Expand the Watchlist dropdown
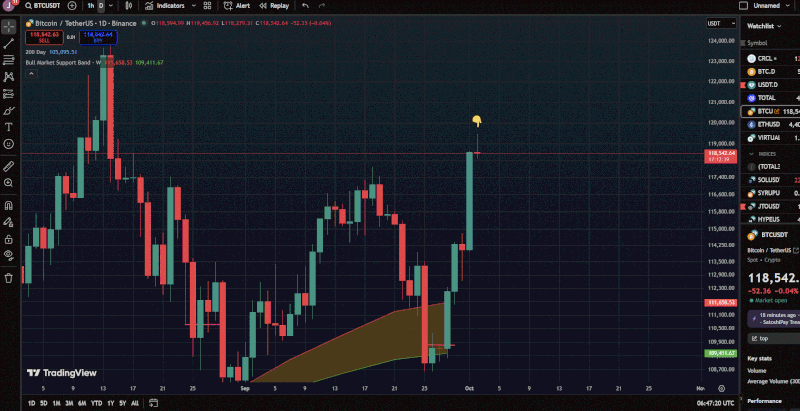This screenshot has height=411, width=800. pyautogui.click(x=764, y=25)
